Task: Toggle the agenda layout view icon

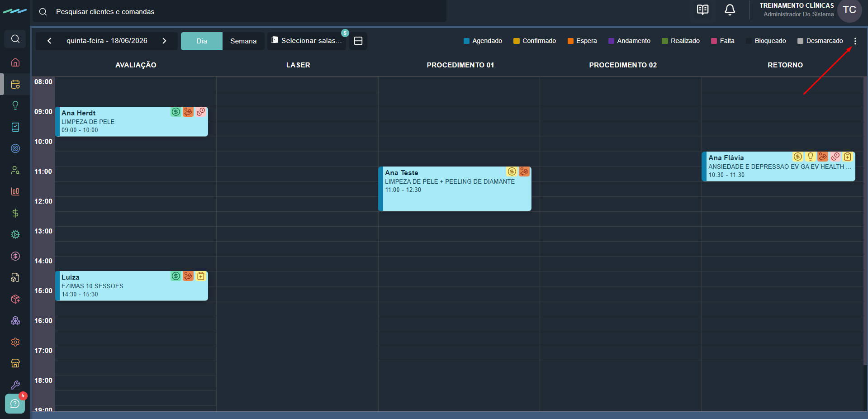Action: point(358,41)
